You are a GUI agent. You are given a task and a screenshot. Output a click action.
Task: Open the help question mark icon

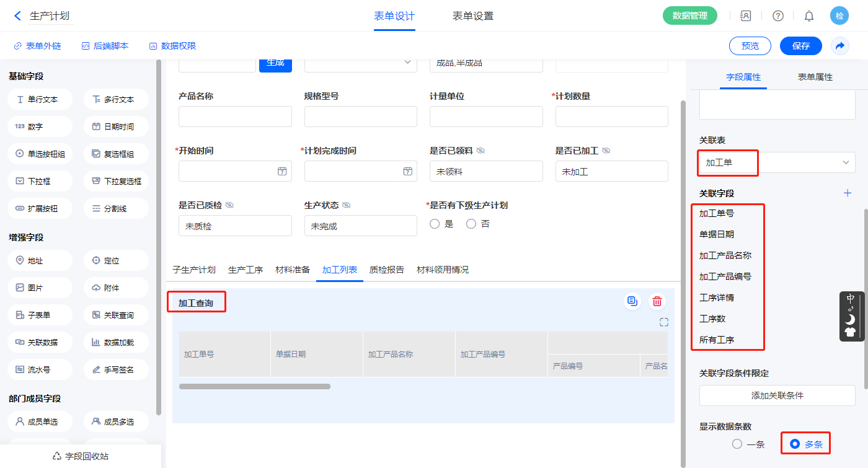(777, 16)
